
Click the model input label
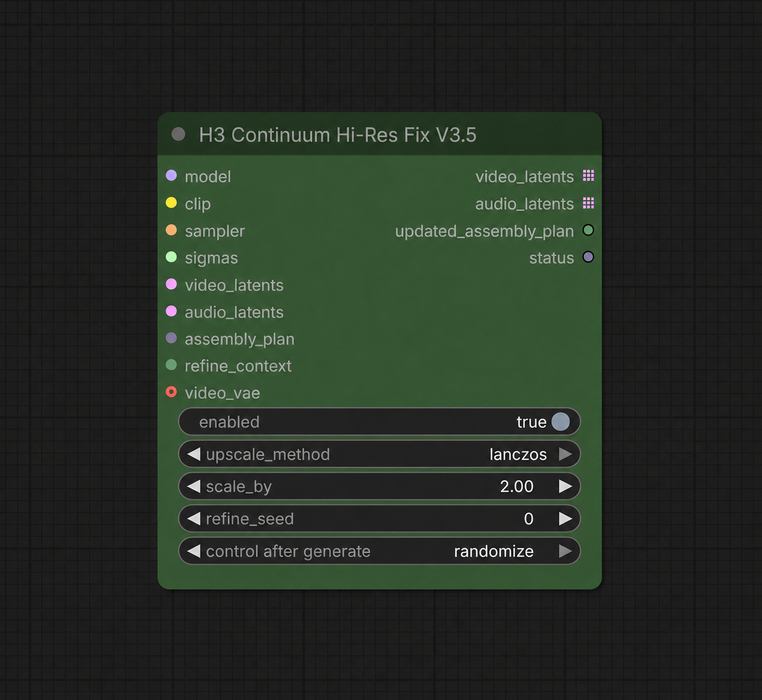208,176
